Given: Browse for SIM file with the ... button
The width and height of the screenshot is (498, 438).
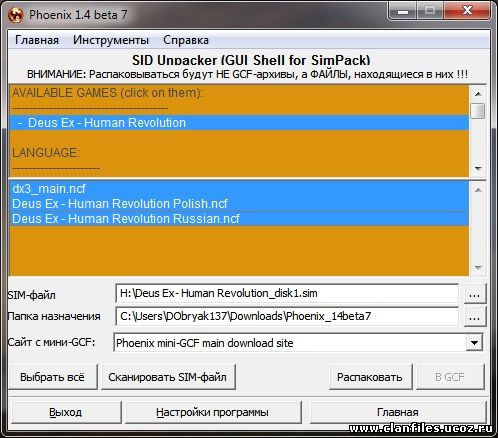Looking at the screenshot, I should [474, 294].
